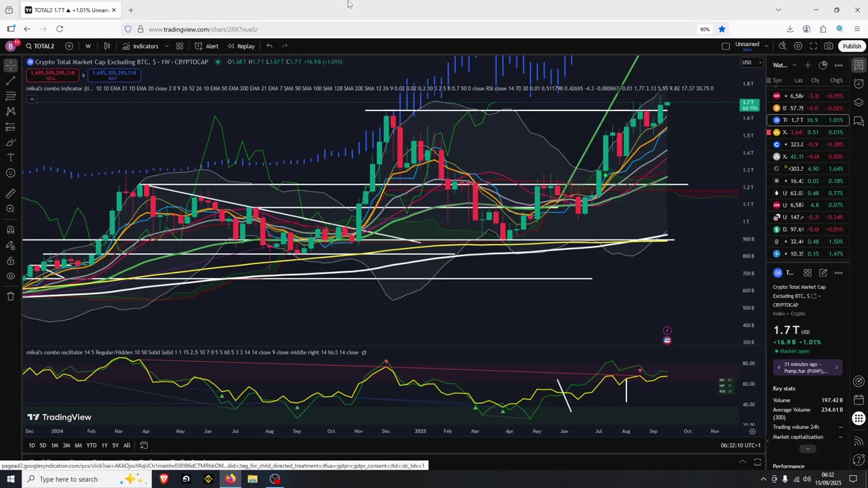Image resolution: width=868 pixels, height=488 pixels.
Task: Select the text annotation tool
Action: coord(10,157)
